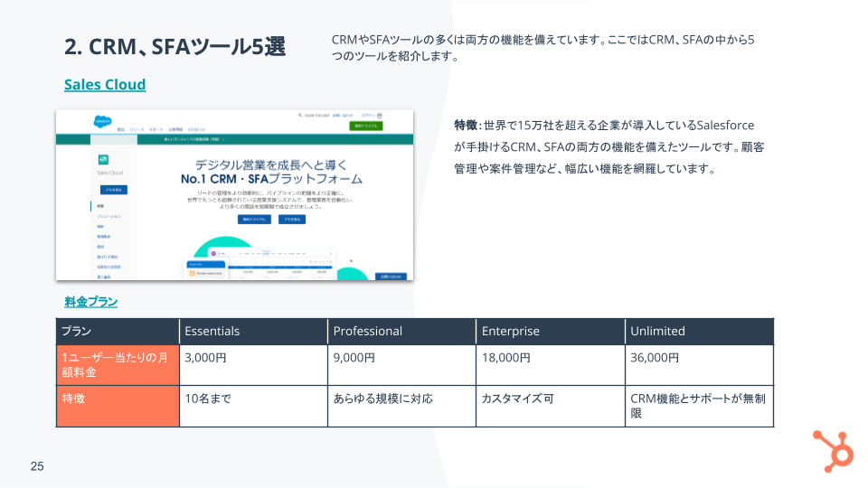Click the あらゆる規模に対応 cell
This screenshot has width=868, height=488.
pos(401,406)
